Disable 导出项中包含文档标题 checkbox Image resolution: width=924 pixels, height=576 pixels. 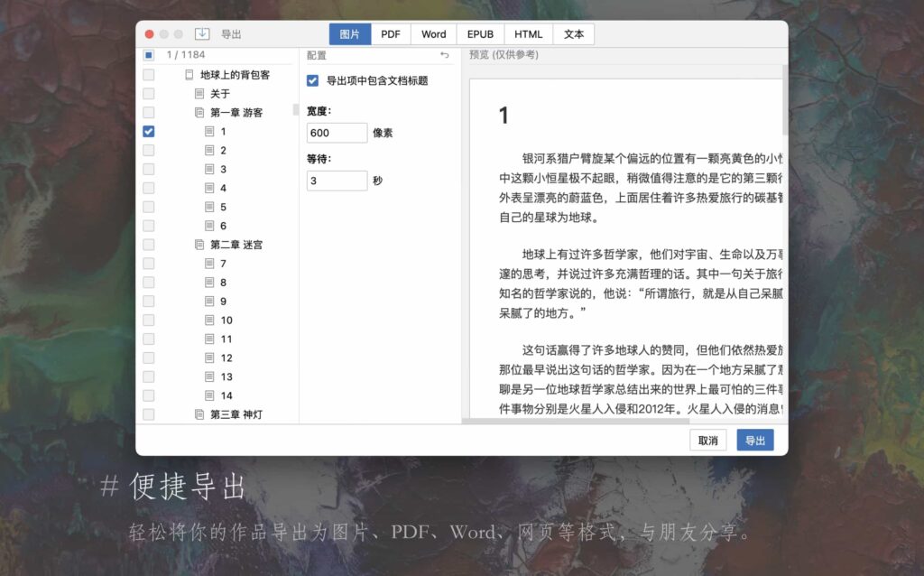coord(311,79)
